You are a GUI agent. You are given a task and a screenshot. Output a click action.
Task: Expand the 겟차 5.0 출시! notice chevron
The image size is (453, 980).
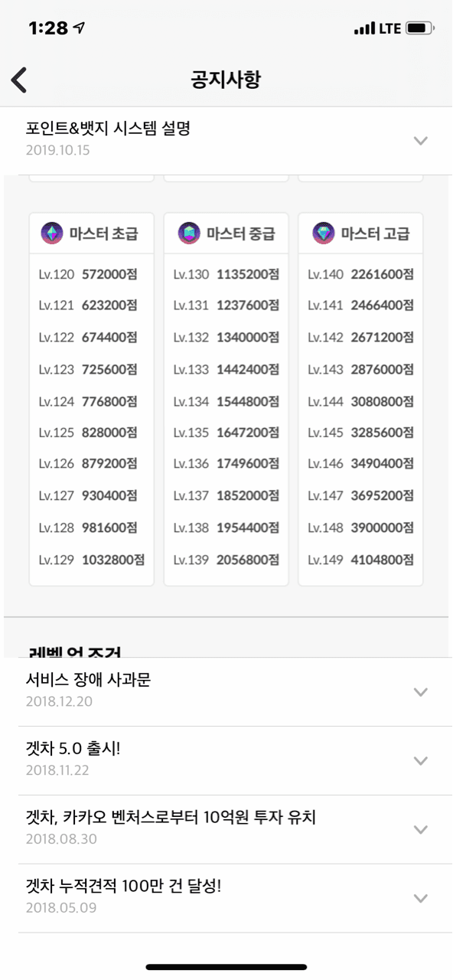pyautogui.click(x=420, y=760)
